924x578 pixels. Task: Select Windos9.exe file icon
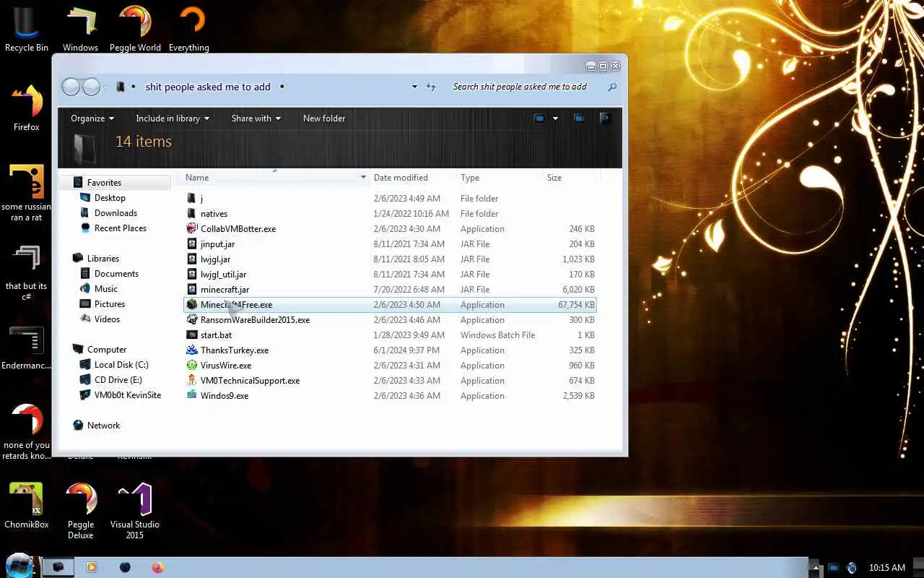(191, 395)
